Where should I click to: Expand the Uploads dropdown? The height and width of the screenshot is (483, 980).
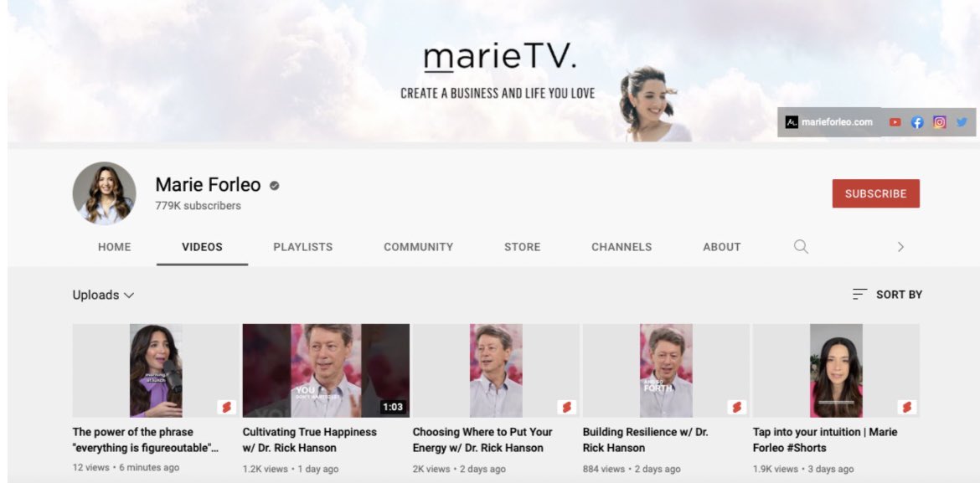coord(104,295)
